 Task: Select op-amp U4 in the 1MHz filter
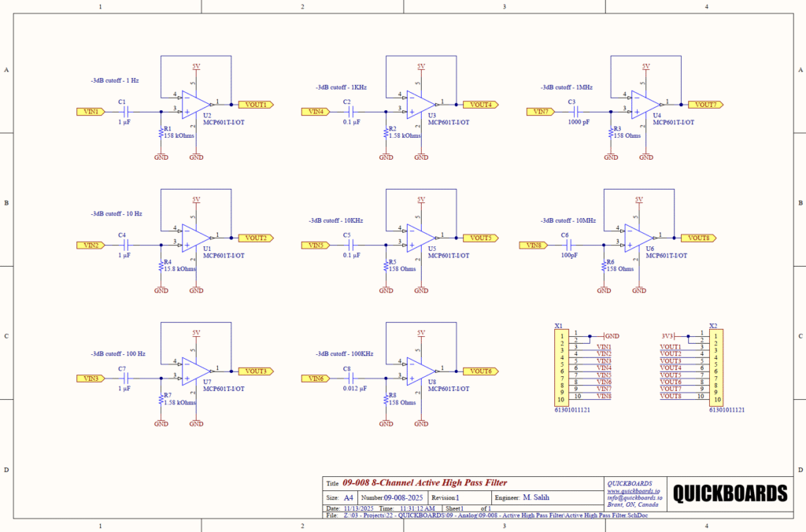click(x=641, y=105)
